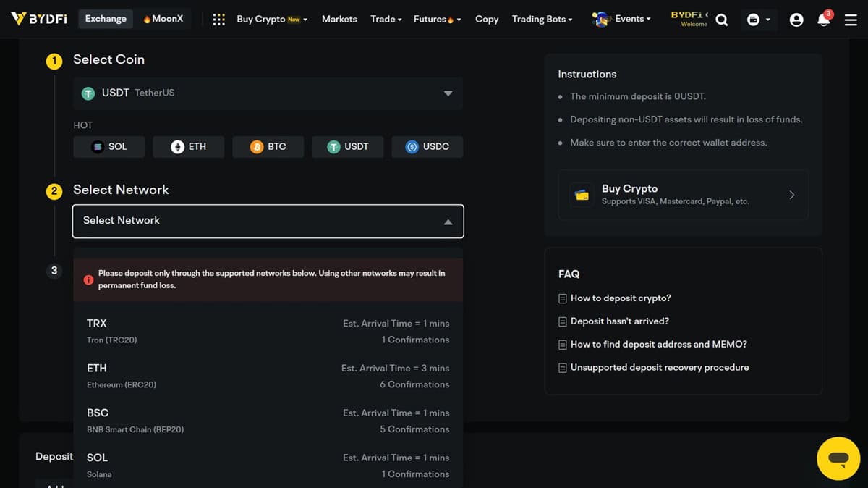Viewport: 868px width, 488px height.
Task: Open the Buy Crypto card
Action: [x=684, y=195]
